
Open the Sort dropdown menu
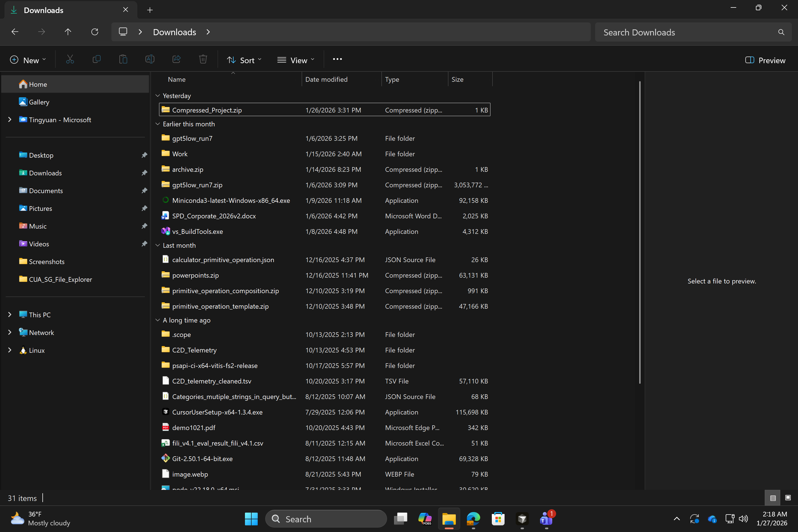244,60
